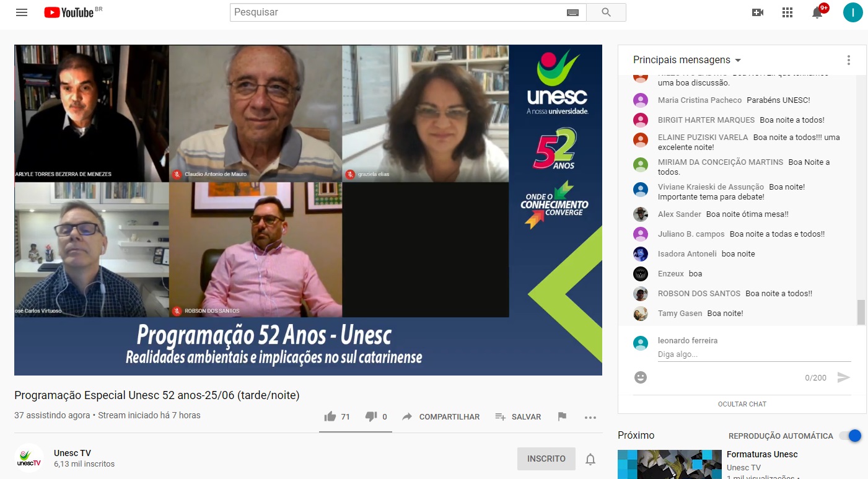868x479 pixels.
Task: Click the channel notification bell
Action: click(590, 459)
